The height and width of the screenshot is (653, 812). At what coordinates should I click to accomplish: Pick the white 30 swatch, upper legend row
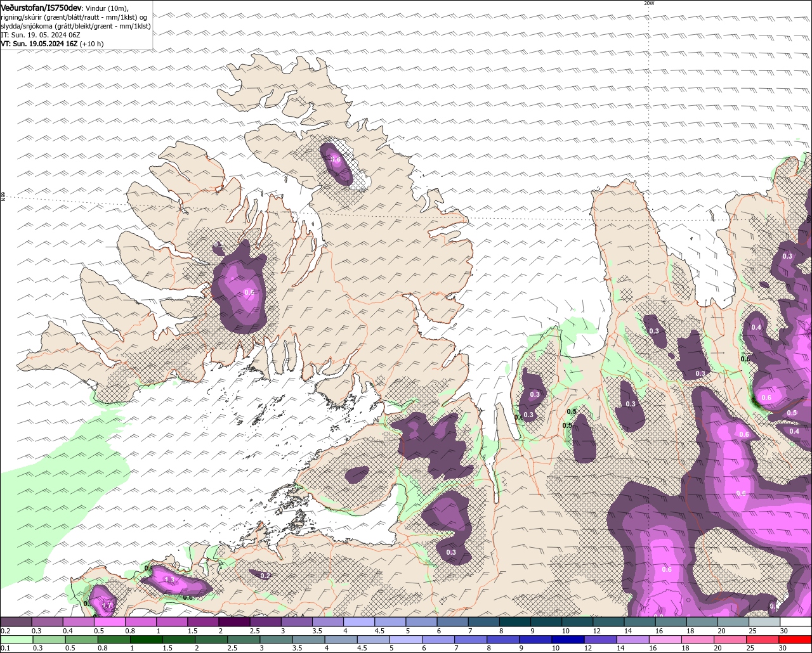[x=796, y=622]
